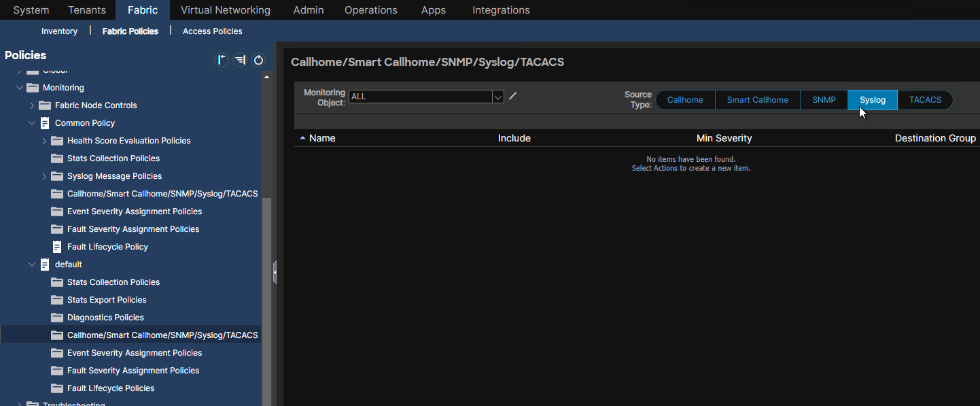Select Callhome source type
Image resolution: width=980 pixels, height=406 pixels.
[685, 100]
